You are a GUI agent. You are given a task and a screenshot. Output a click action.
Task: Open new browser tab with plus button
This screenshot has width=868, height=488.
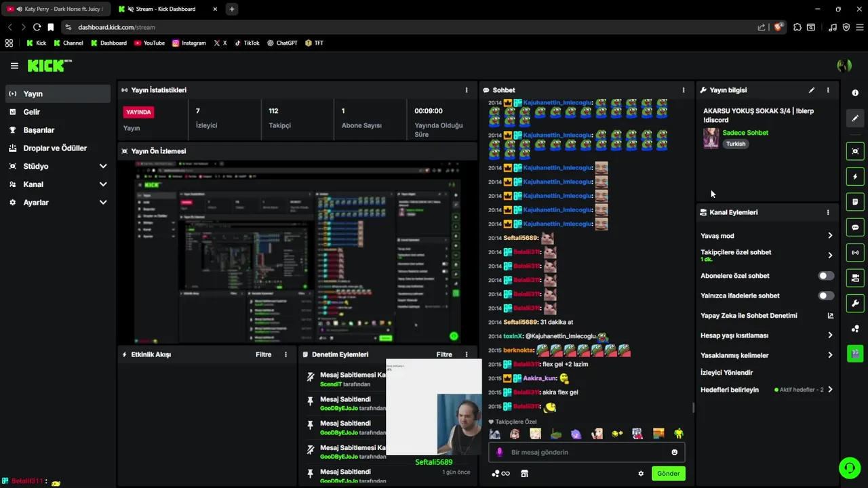(x=232, y=9)
